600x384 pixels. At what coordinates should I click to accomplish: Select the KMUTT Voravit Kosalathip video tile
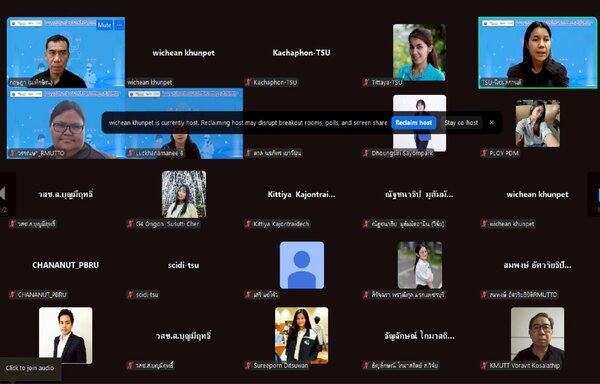click(x=537, y=335)
